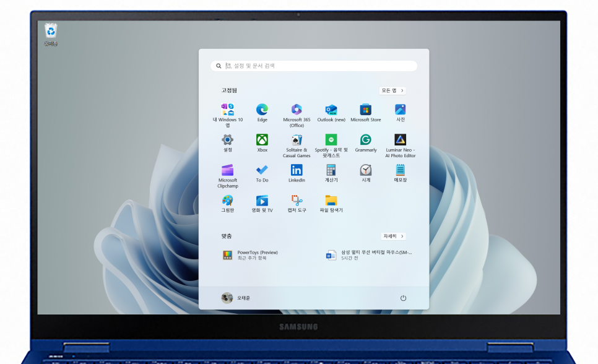Open the 사진 photos app
598x364 pixels.
pos(400,113)
